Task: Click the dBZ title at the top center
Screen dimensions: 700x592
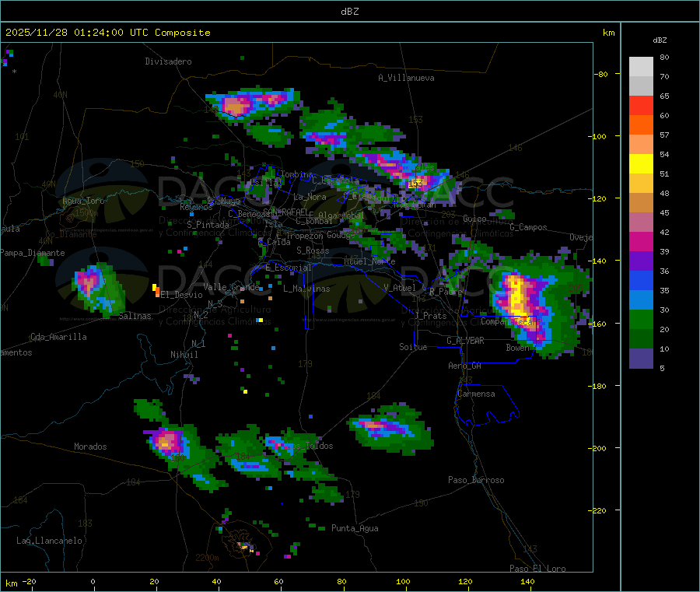Action: [x=349, y=11]
